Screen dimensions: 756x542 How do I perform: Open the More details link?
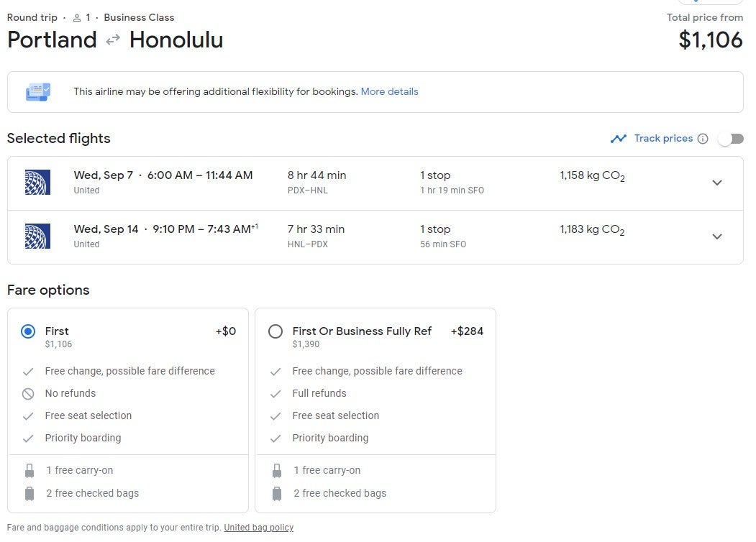click(389, 92)
